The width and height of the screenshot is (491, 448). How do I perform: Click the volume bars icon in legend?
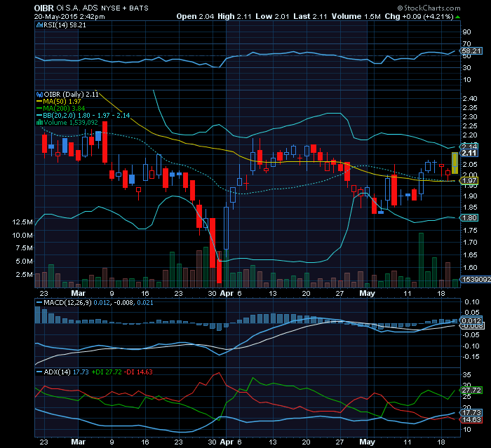pyautogui.click(x=40, y=123)
